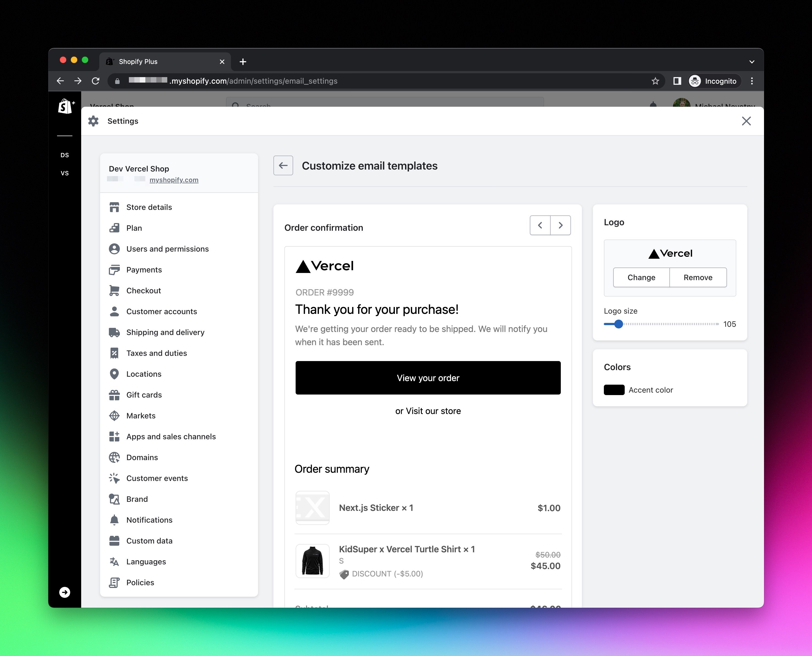Navigate browser back
Image resolution: width=812 pixels, height=656 pixels.
coord(60,81)
